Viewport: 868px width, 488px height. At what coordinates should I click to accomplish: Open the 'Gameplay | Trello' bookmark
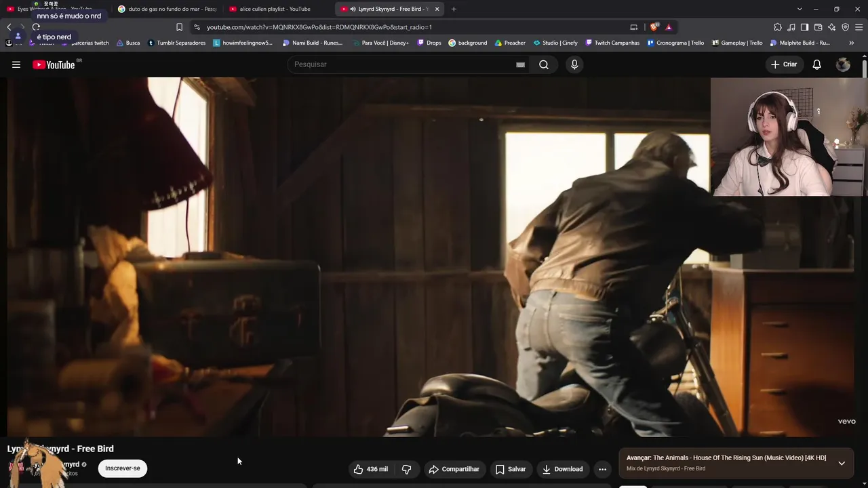(737, 43)
